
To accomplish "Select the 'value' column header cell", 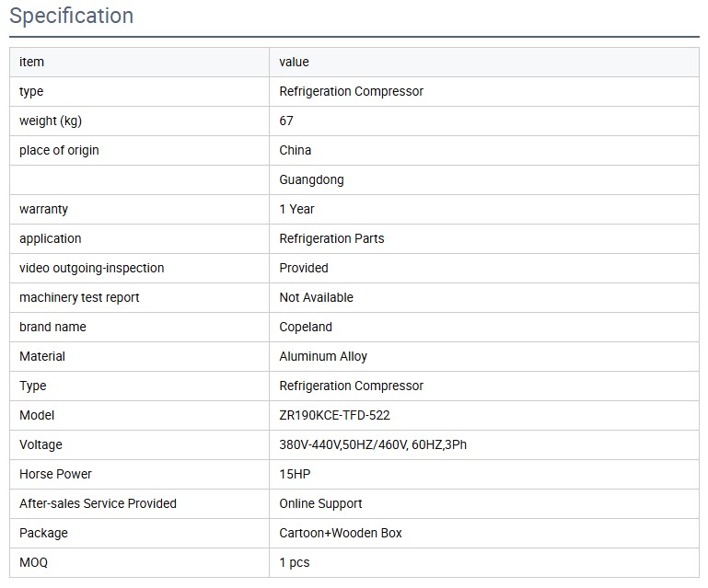I will 294,62.
